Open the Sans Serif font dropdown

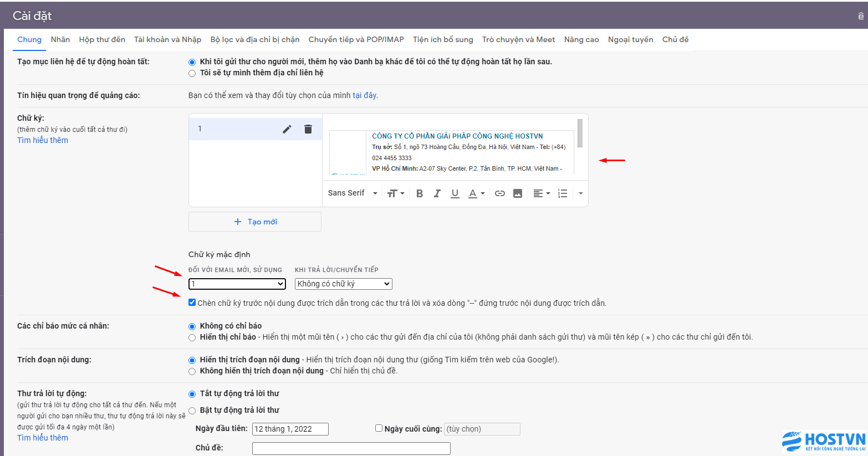353,193
